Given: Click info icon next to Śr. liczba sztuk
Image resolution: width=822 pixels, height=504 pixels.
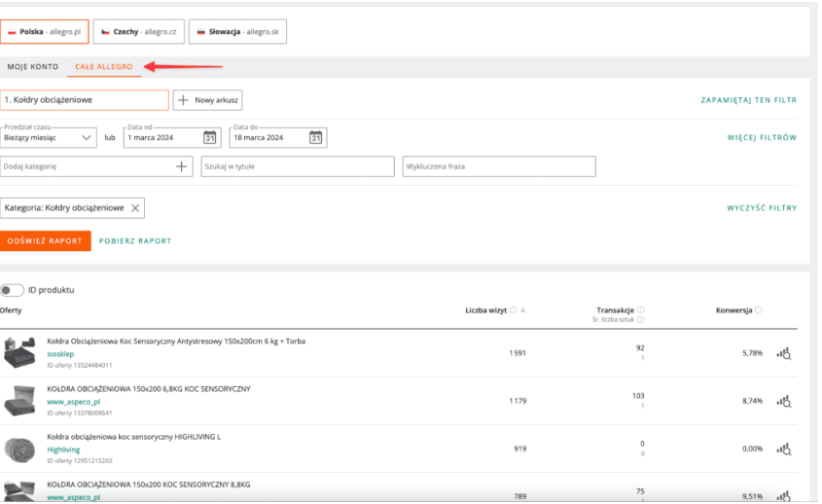Looking at the screenshot, I should pos(641,319).
